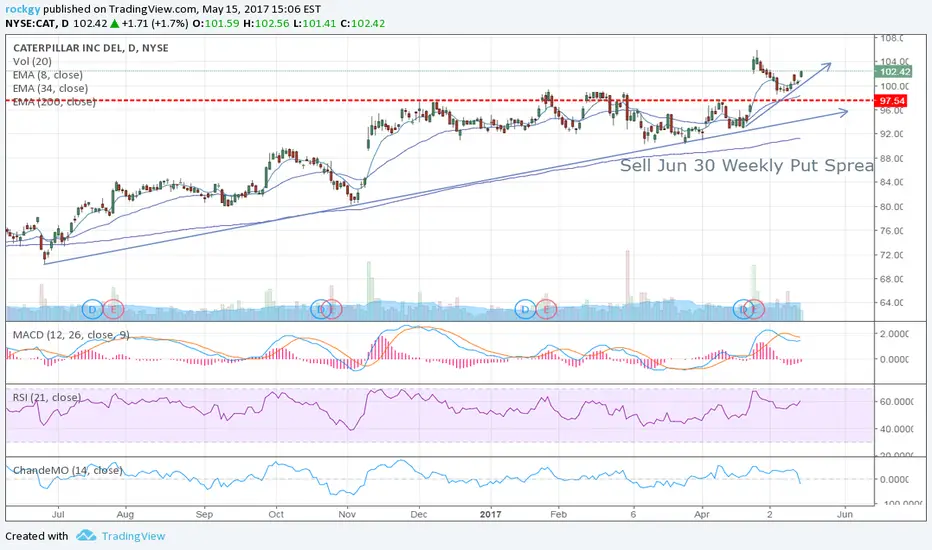Click the dividend marker D near May
Viewport: 932px width, 550px height.
pos(742,309)
